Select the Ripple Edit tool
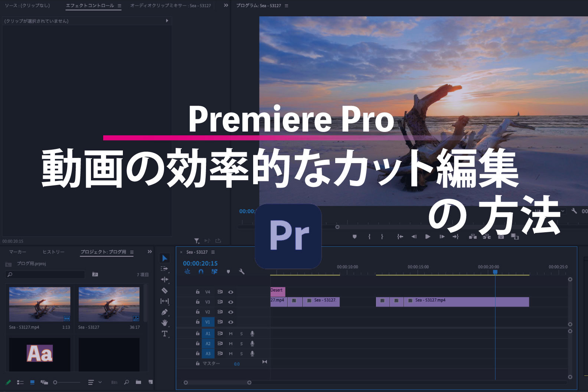 point(164,279)
